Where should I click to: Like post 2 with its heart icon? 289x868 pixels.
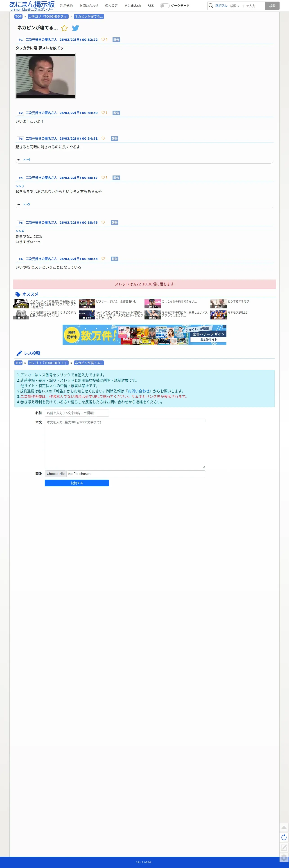103,113
